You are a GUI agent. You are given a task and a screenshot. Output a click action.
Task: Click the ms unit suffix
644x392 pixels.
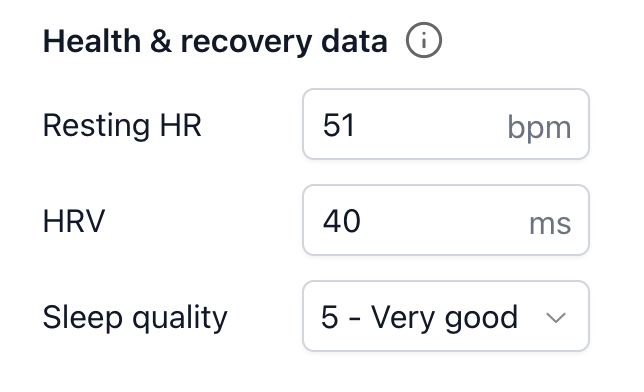550,224
